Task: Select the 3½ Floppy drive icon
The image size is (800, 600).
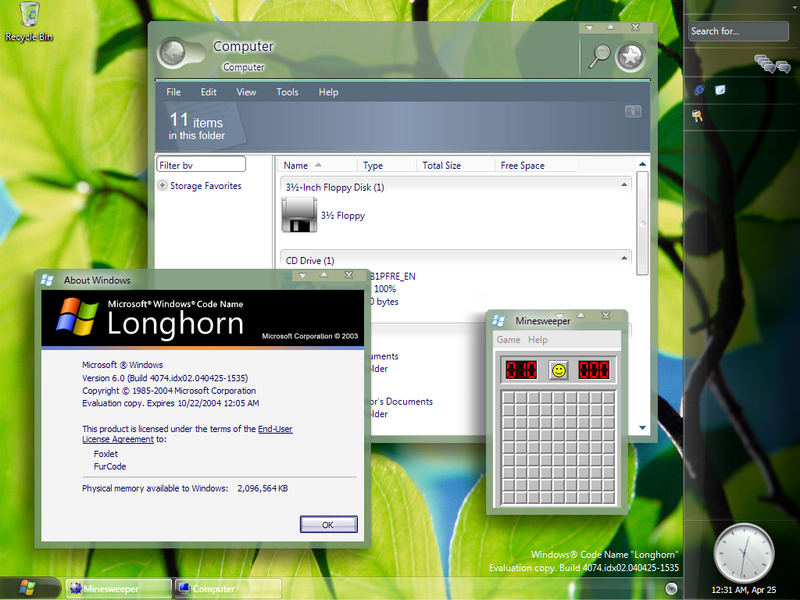Action: pyautogui.click(x=299, y=215)
